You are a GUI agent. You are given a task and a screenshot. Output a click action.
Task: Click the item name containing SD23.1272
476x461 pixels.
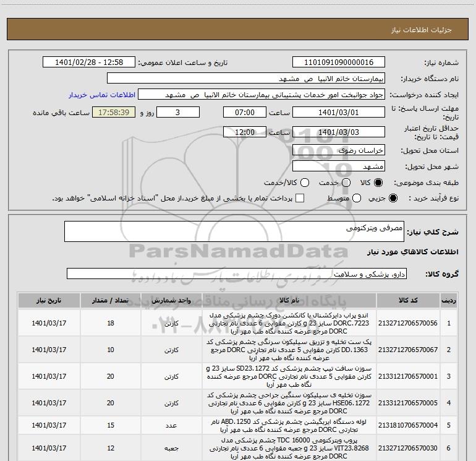(x=289, y=376)
